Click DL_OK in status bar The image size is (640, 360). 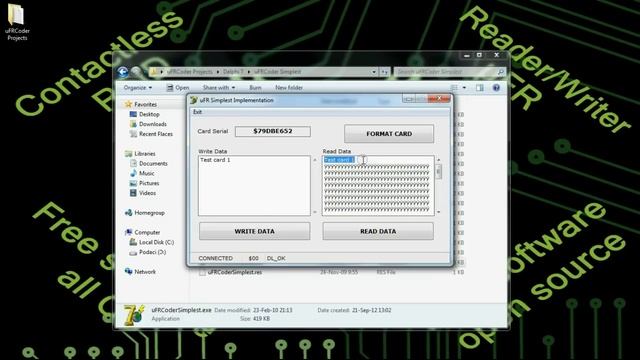(x=276, y=258)
